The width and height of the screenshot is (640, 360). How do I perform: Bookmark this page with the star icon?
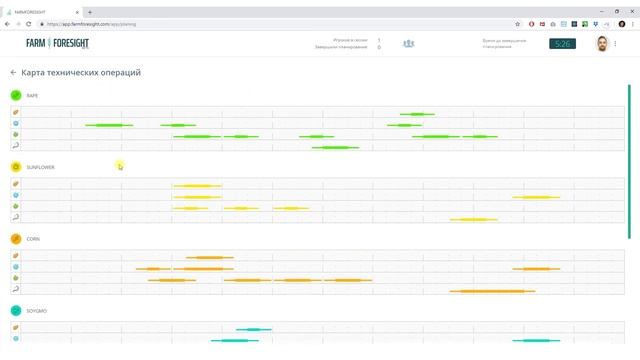(518, 24)
